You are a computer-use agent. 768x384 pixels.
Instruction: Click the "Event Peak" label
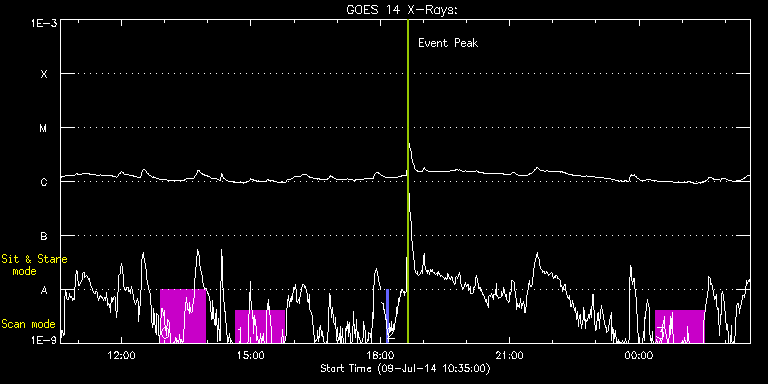(x=448, y=43)
